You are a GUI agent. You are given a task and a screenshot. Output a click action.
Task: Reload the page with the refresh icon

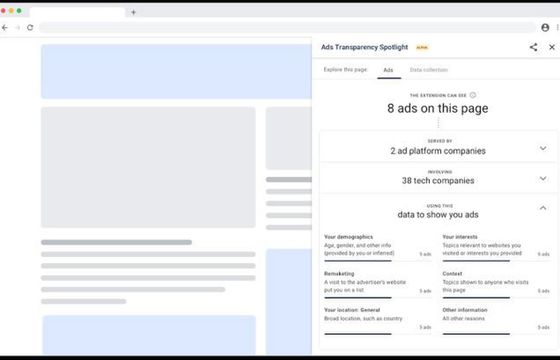coord(30,28)
